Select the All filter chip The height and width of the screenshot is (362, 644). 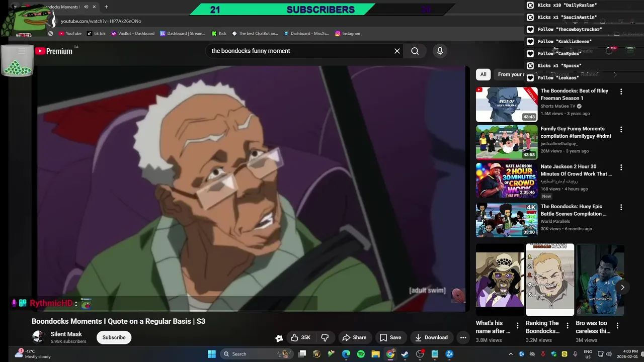point(483,74)
